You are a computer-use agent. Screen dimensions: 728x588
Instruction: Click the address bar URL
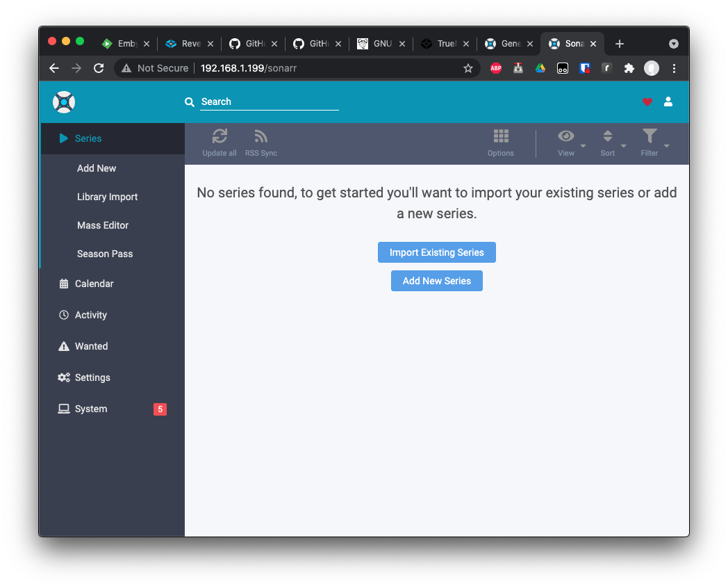pos(249,68)
